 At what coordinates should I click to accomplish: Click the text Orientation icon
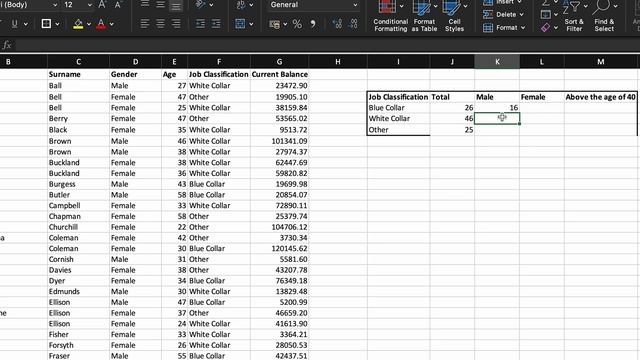coord(200,4)
